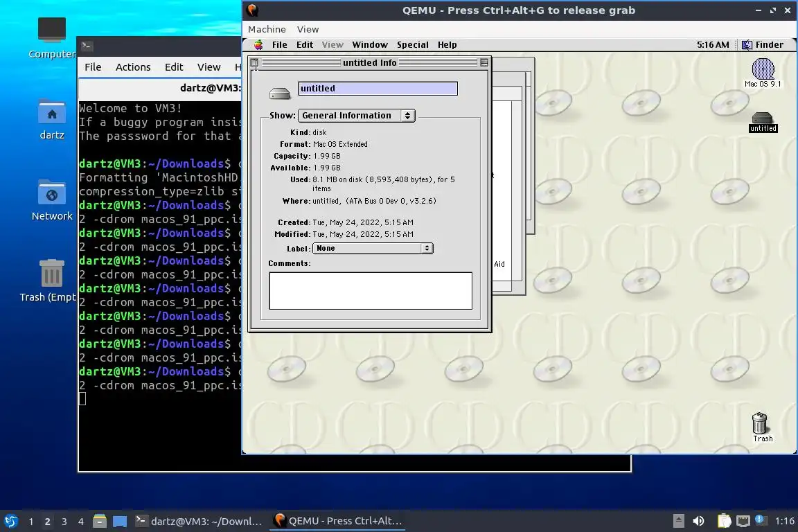Click the terminal window title icon
The image size is (798, 532).
[87, 46]
